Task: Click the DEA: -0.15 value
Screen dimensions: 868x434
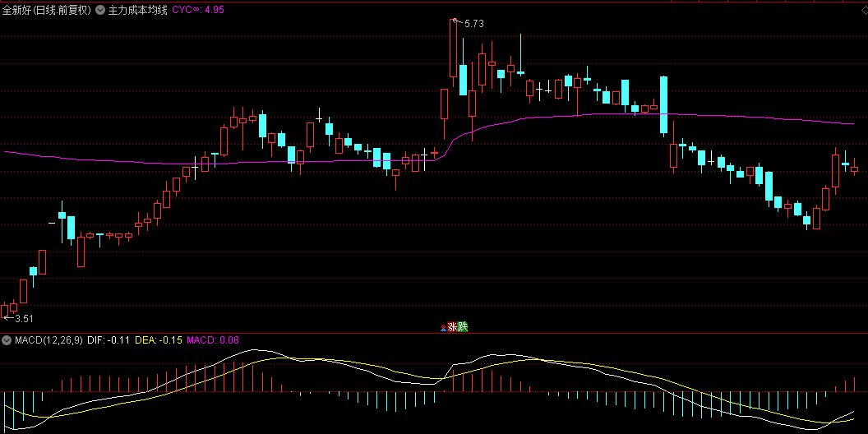Action: tap(159, 340)
